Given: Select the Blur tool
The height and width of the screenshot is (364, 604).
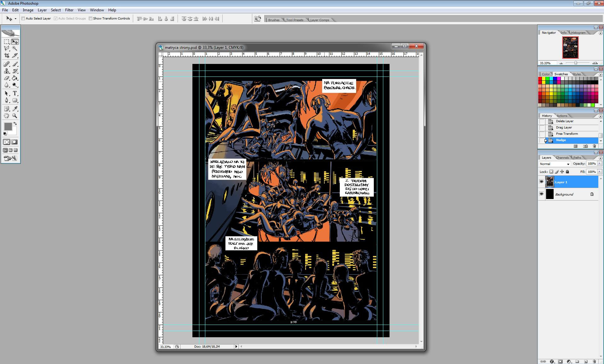Looking at the screenshot, I should 6,85.
